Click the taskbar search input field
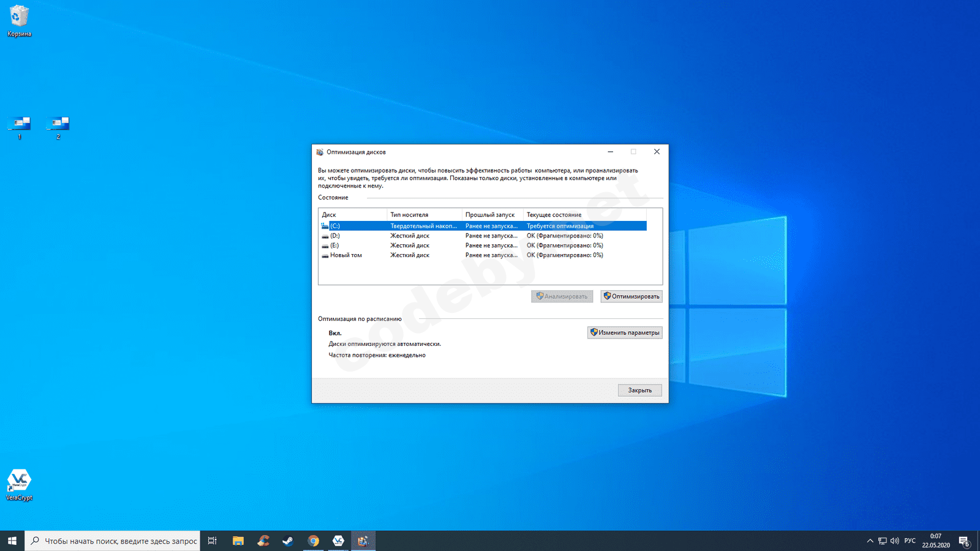Viewport: 980px width, 551px height. coord(119,541)
